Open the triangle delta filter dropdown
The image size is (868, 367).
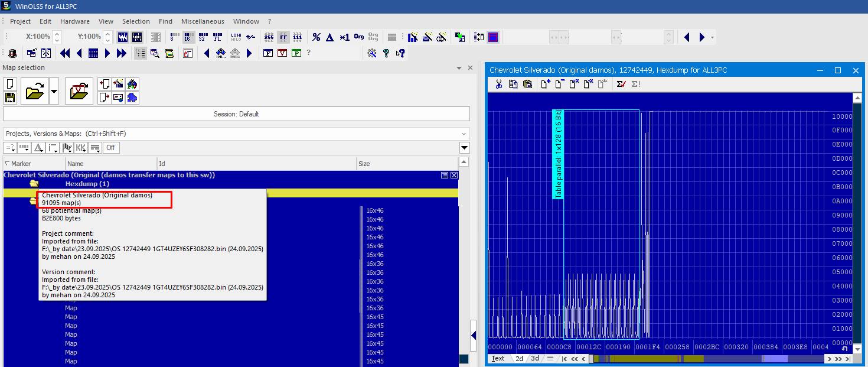click(x=38, y=148)
